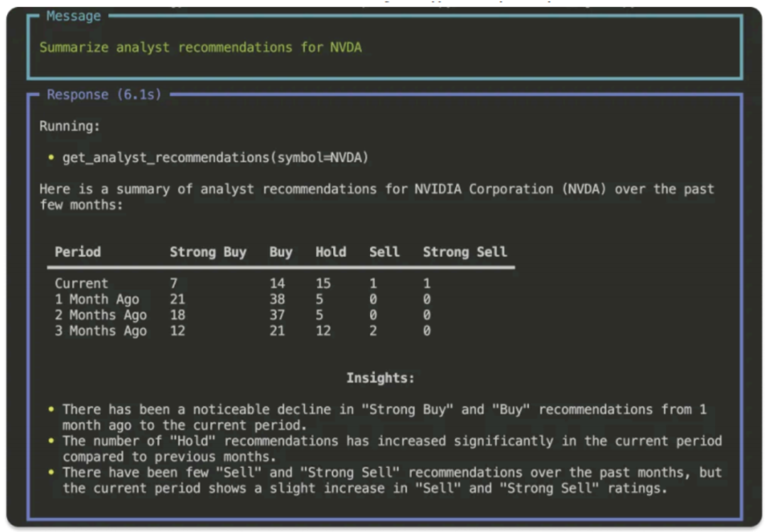Click the 'Insights:' heading
This screenshot has width=767, height=532.
click(380, 378)
